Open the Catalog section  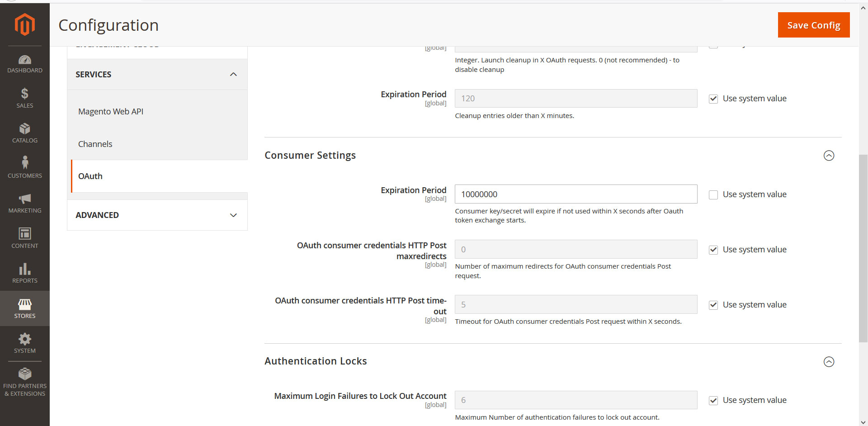tap(25, 132)
